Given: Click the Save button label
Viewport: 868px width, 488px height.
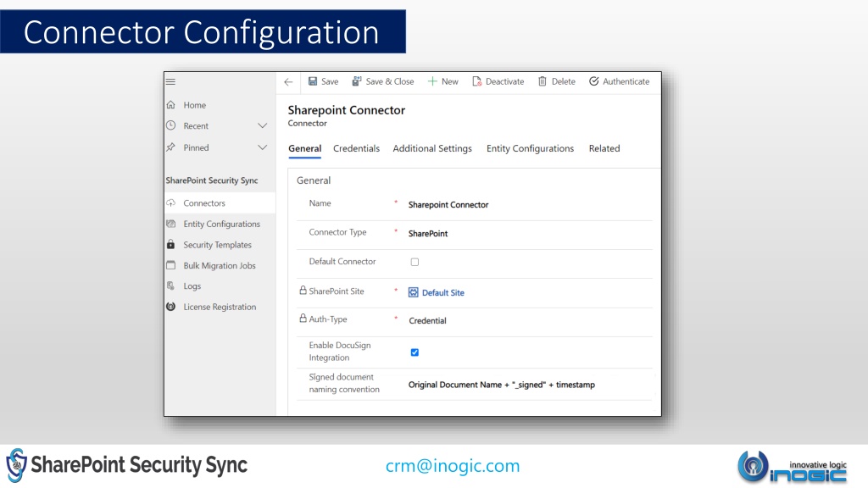Looking at the screenshot, I should [x=330, y=81].
